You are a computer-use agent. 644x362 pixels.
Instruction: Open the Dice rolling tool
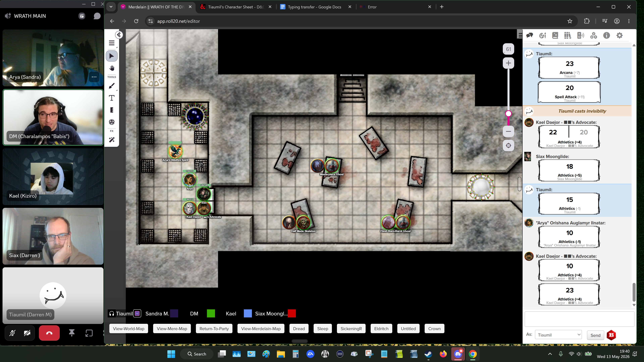click(112, 122)
